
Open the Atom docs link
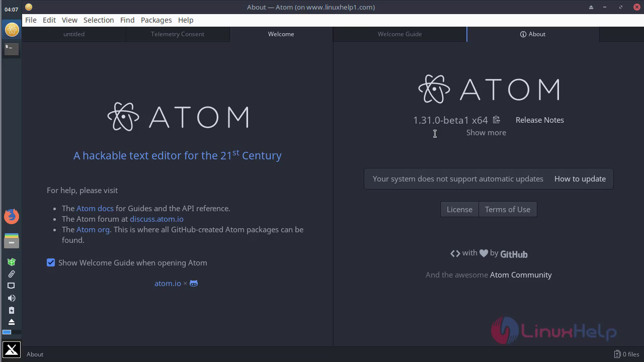pos(95,208)
